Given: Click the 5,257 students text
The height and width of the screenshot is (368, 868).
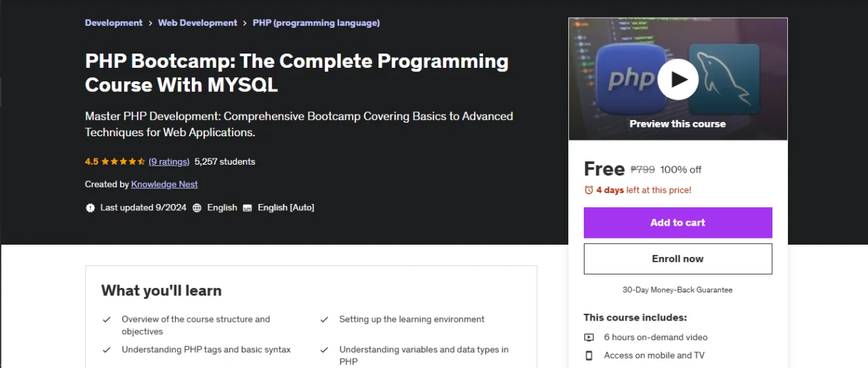Looking at the screenshot, I should coord(224,162).
